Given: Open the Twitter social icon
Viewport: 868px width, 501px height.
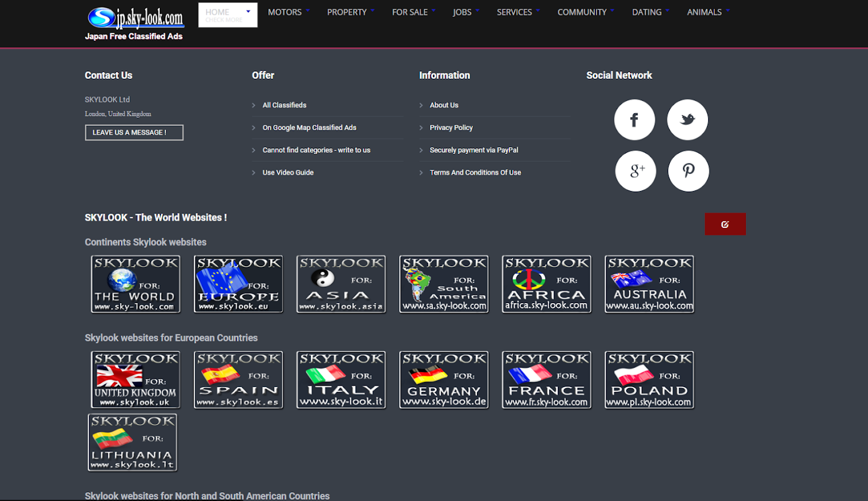Looking at the screenshot, I should point(688,120).
